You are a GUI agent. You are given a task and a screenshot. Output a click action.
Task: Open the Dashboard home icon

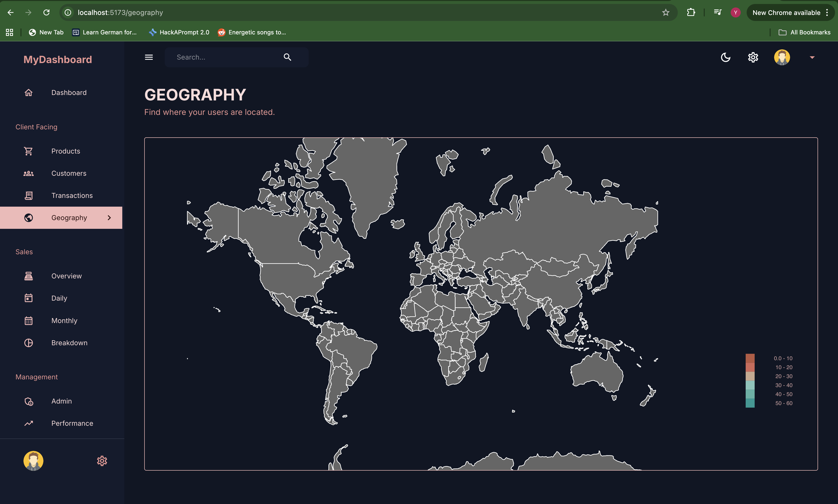(x=28, y=92)
